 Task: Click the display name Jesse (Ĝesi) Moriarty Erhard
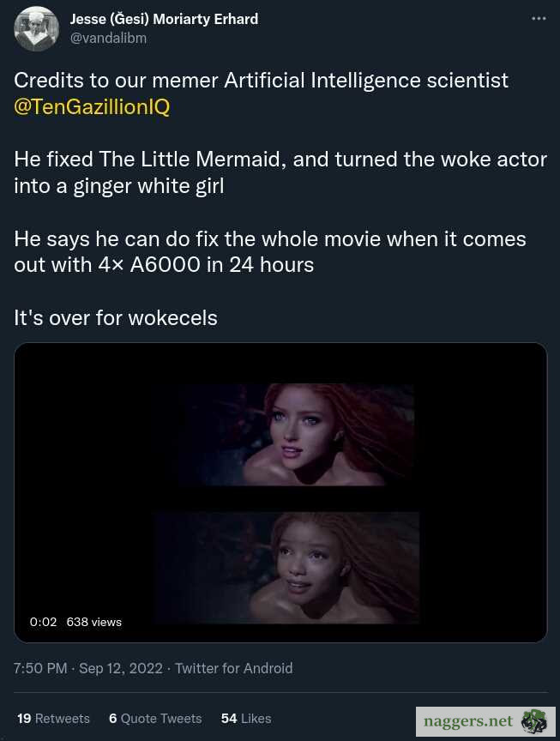coord(164,19)
